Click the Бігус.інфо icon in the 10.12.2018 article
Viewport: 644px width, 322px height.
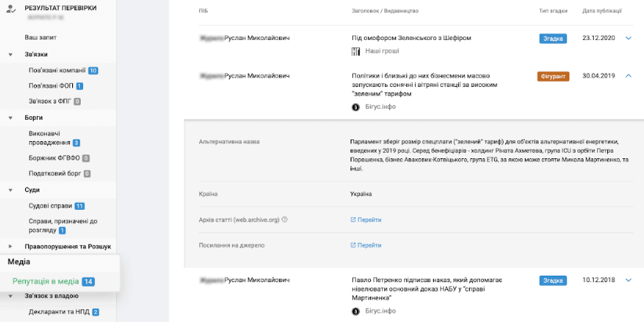coord(355,311)
